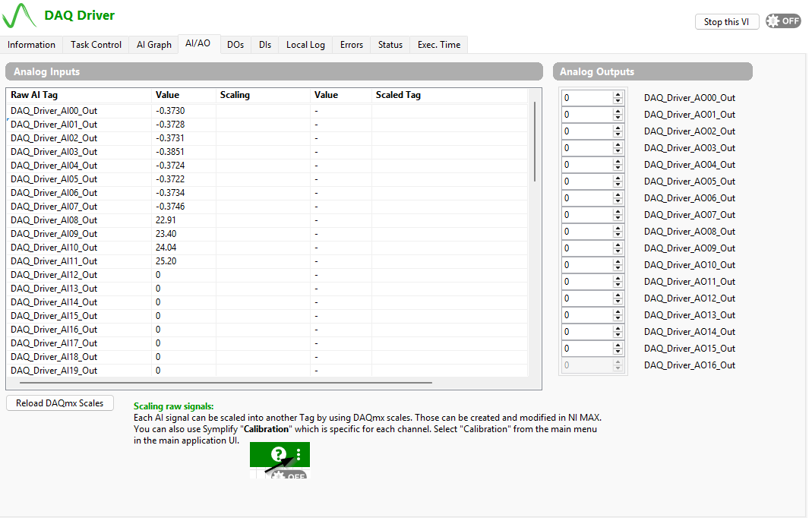Screen dimensions: 812x521
Task: Decrement the AO05 value with down arrow
Action: click(618, 185)
